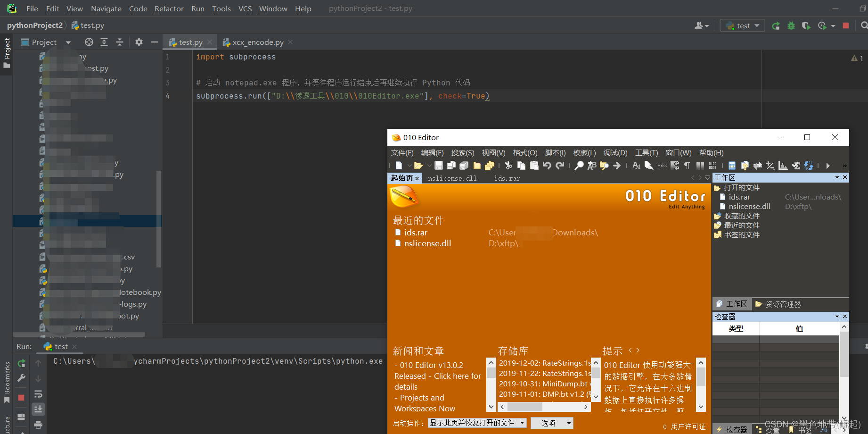Click the Rerun 'test' icon in PyCharm toolbar
This screenshot has height=434, width=868.
point(776,26)
